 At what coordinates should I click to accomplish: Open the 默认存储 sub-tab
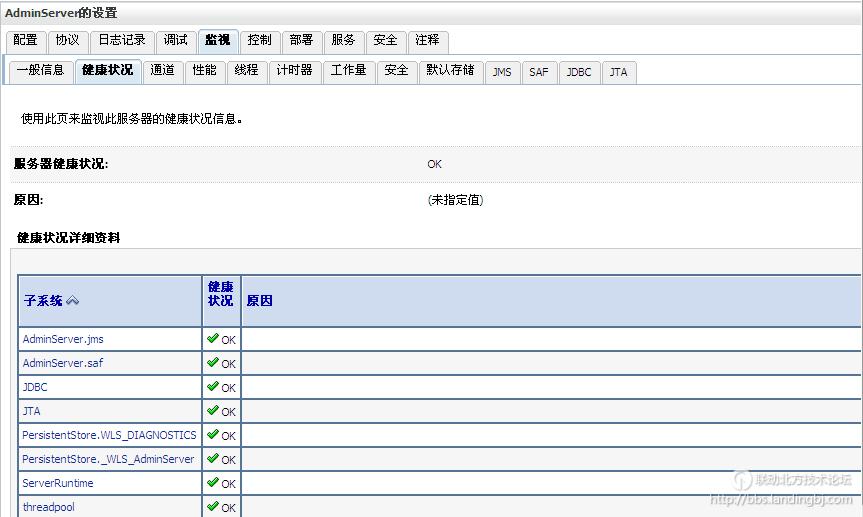pyautogui.click(x=451, y=72)
